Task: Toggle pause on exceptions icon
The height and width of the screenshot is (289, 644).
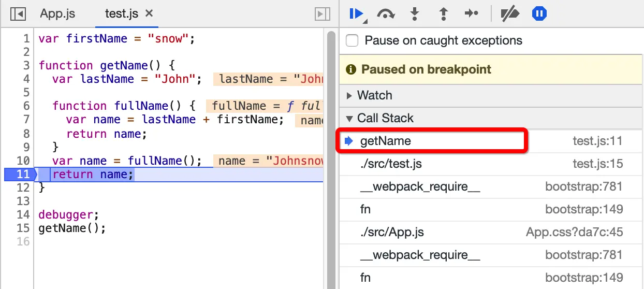Action: point(539,14)
